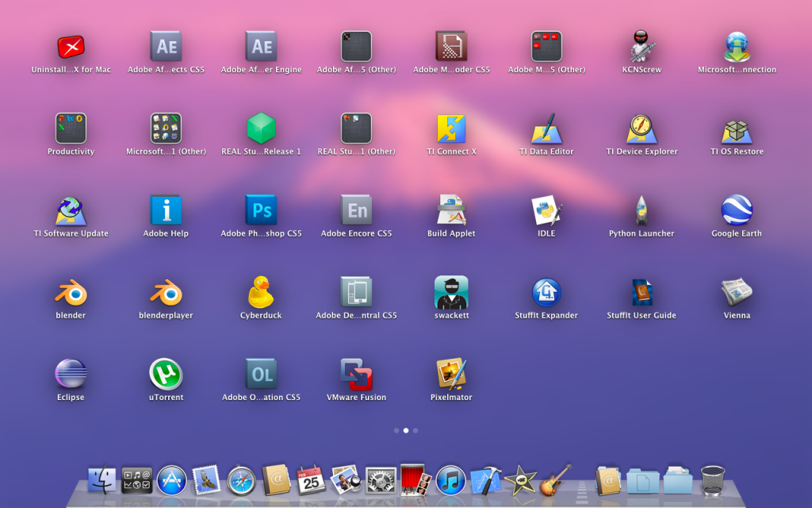Open the Downloads stack in Dock
812x508 pixels.
pyautogui.click(x=677, y=480)
